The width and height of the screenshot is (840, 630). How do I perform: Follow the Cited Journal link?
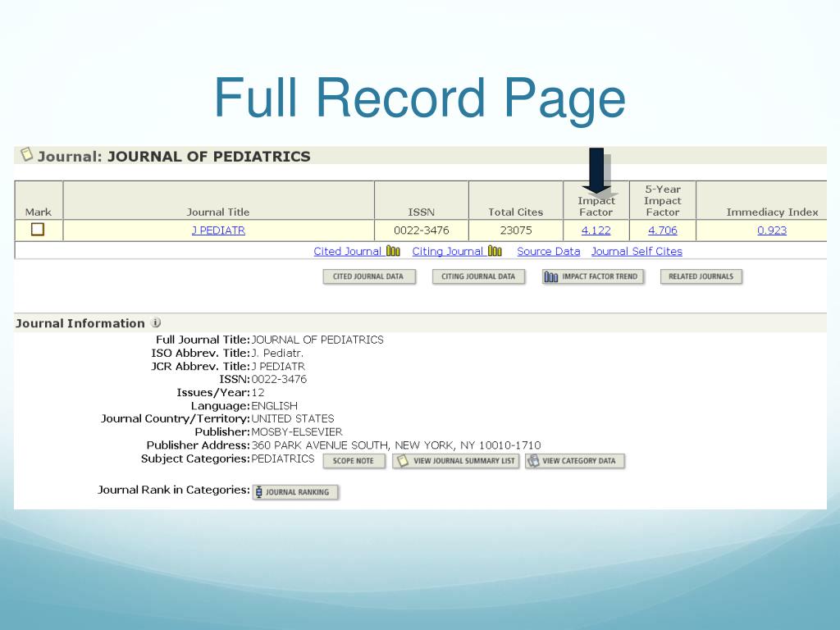(347, 251)
